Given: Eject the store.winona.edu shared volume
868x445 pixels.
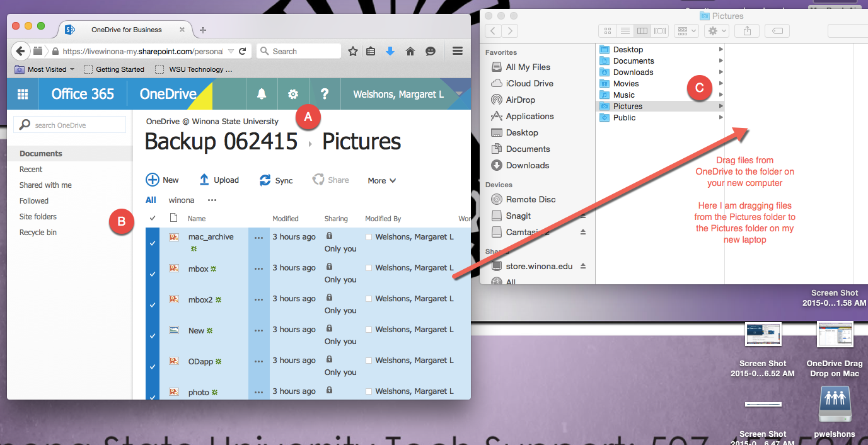Looking at the screenshot, I should click(x=583, y=266).
